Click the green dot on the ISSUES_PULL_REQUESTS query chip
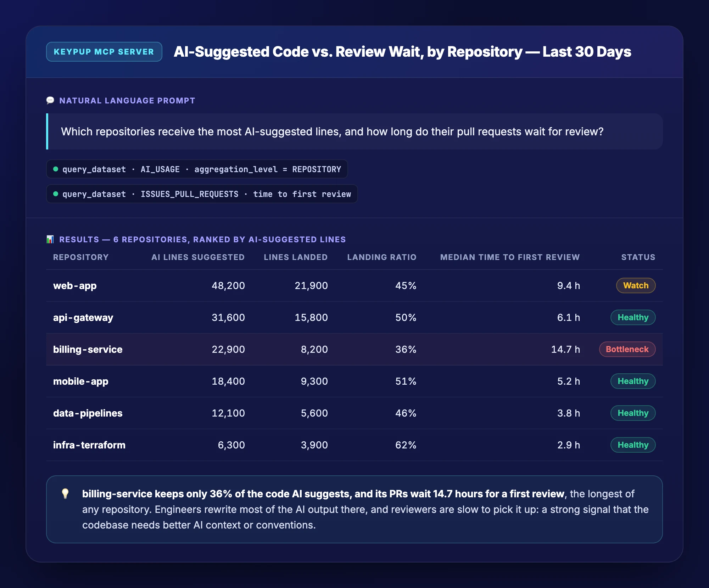The image size is (709, 588). click(x=56, y=194)
